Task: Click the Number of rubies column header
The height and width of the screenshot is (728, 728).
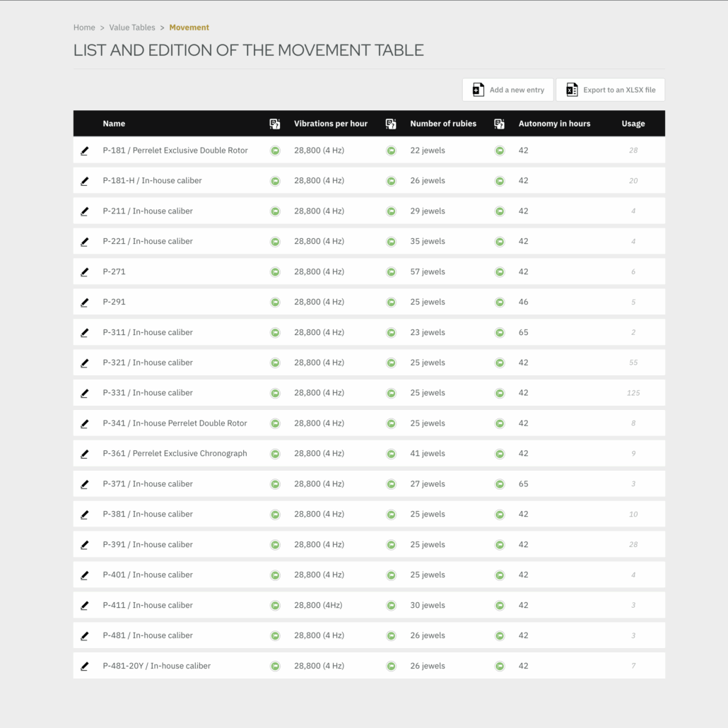Action: 443,124
